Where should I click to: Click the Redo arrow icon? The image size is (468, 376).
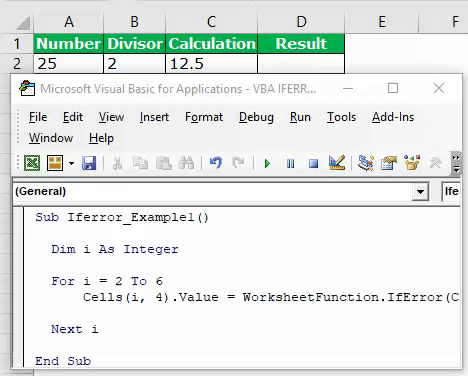pos(238,163)
